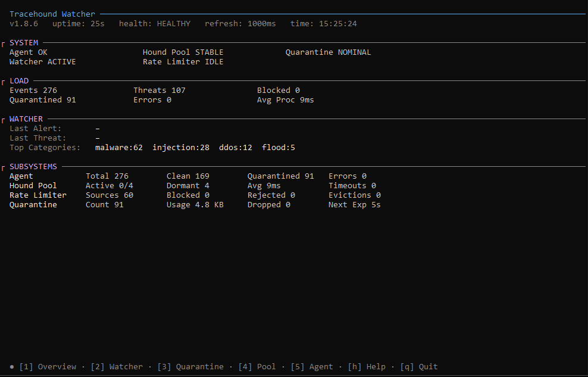The image size is (588, 377).
Task: Click the malware:62 category
Action: (119, 148)
